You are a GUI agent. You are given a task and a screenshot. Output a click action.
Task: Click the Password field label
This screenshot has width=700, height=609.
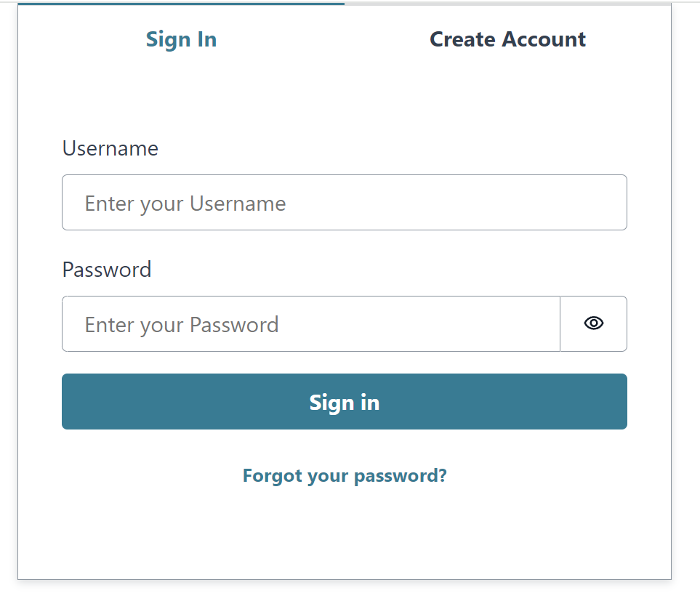tap(107, 270)
